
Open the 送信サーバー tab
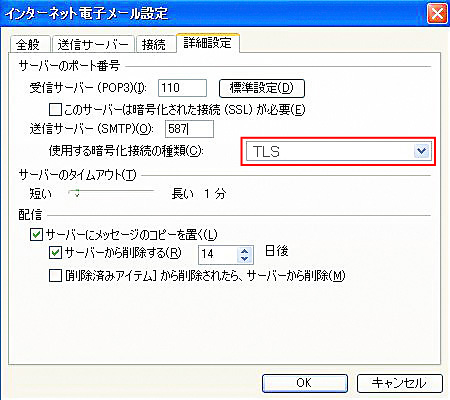pos(93,45)
